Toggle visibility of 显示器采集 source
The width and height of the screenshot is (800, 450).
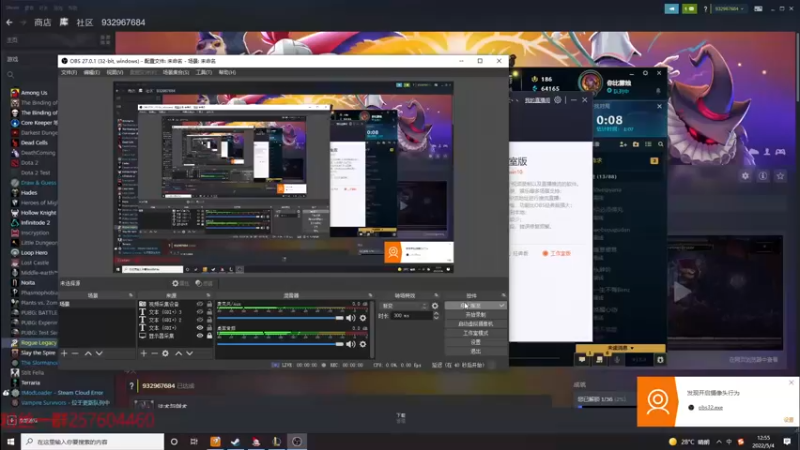coord(199,336)
